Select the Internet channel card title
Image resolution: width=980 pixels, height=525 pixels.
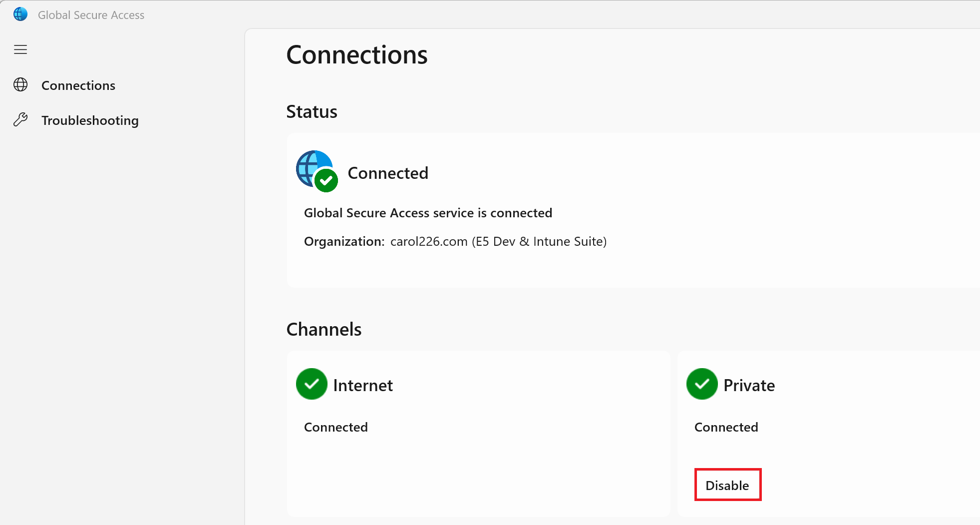click(363, 386)
